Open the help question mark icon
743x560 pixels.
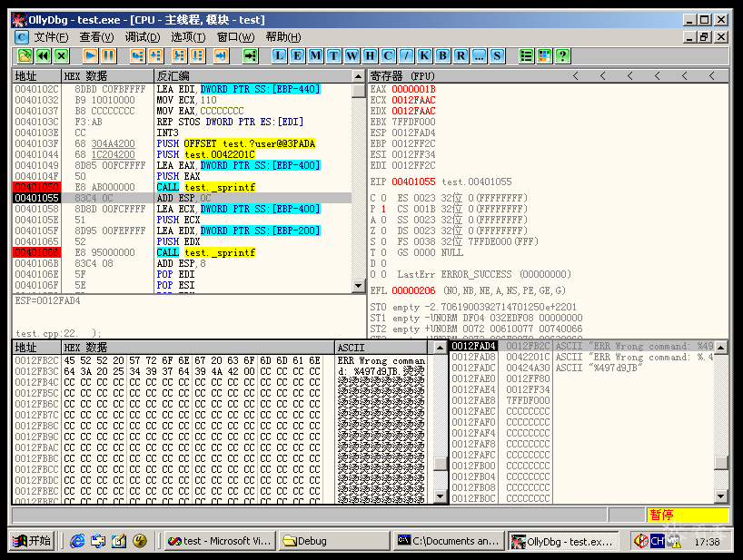tap(563, 55)
